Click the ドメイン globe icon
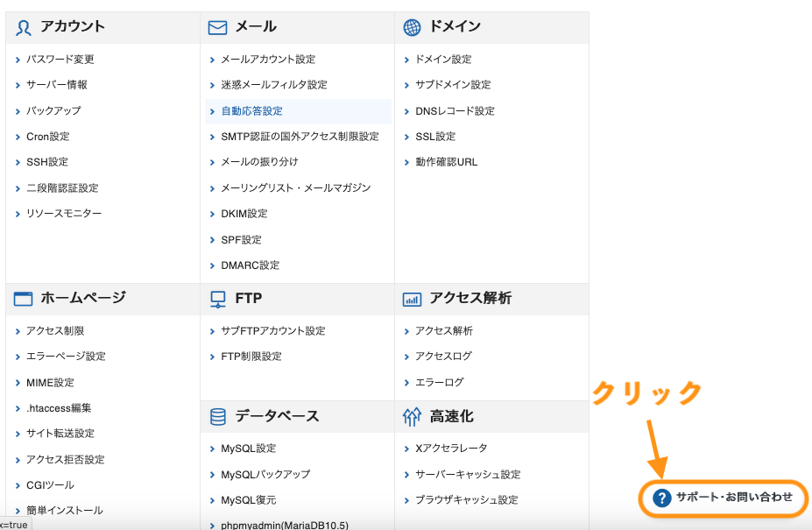 coord(412,27)
